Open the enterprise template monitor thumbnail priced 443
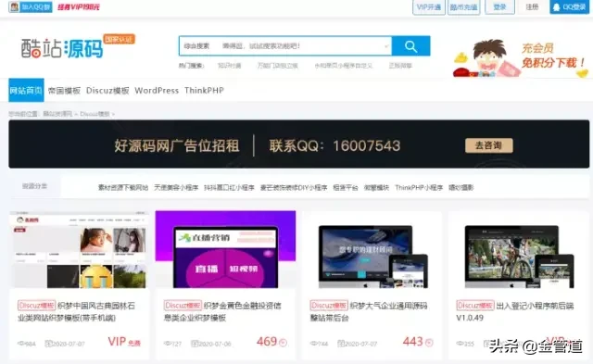The height and width of the screenshot is (364, 593). (x=372, y=257)
